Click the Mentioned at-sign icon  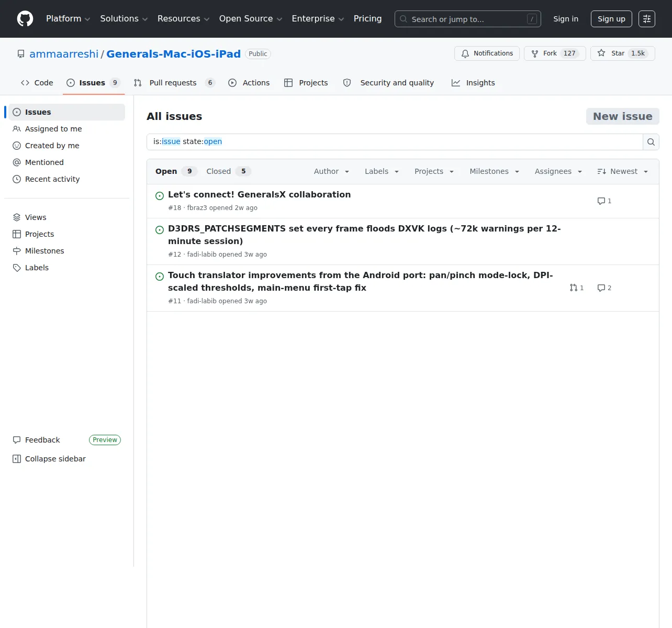click(x=17, y=162)
